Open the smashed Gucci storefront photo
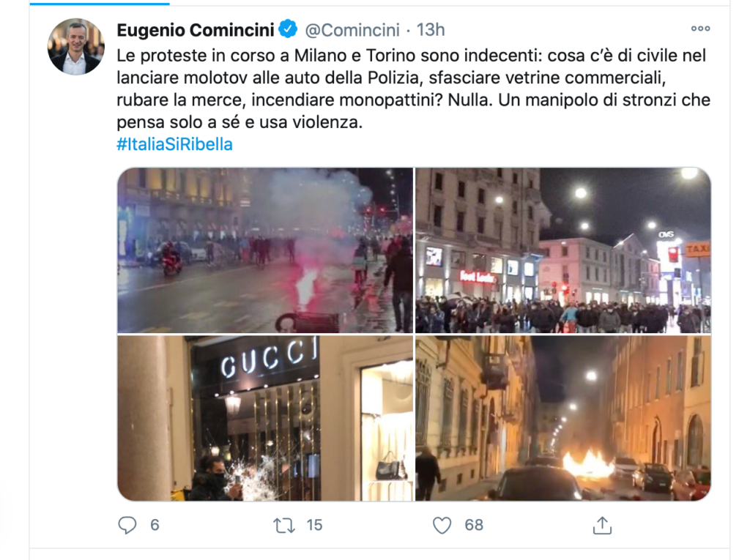This screenshot has width=750, height=560. coord(265,418)
